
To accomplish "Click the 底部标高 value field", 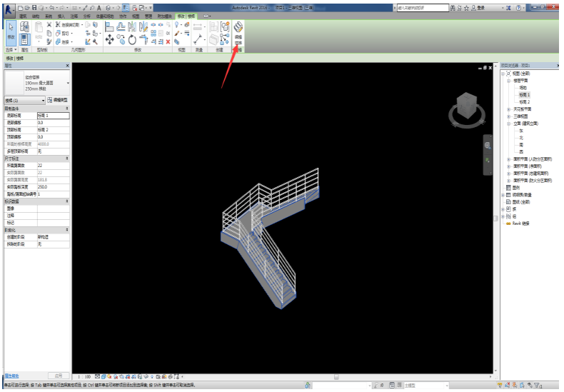I will [x=53, y=115].
